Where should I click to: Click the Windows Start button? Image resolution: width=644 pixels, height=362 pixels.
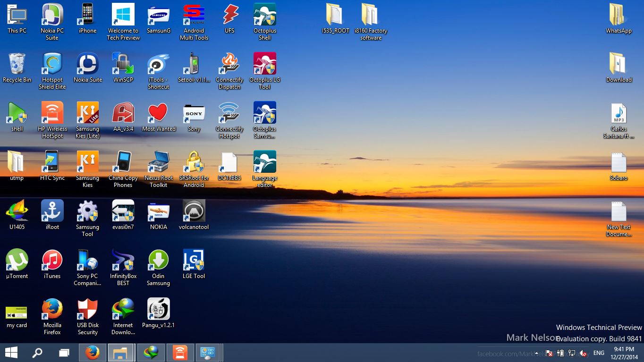click(11, 353)
